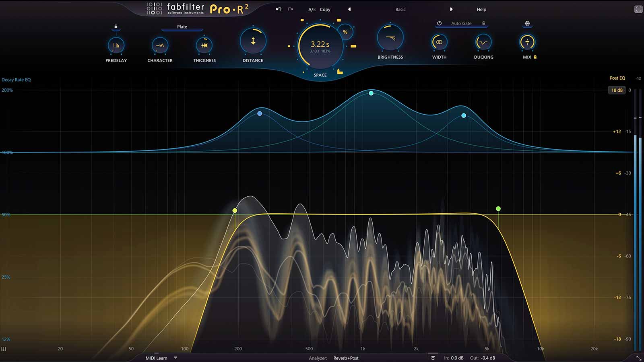
Task: Click the next-preset right arrow
Action: [452, 9]
